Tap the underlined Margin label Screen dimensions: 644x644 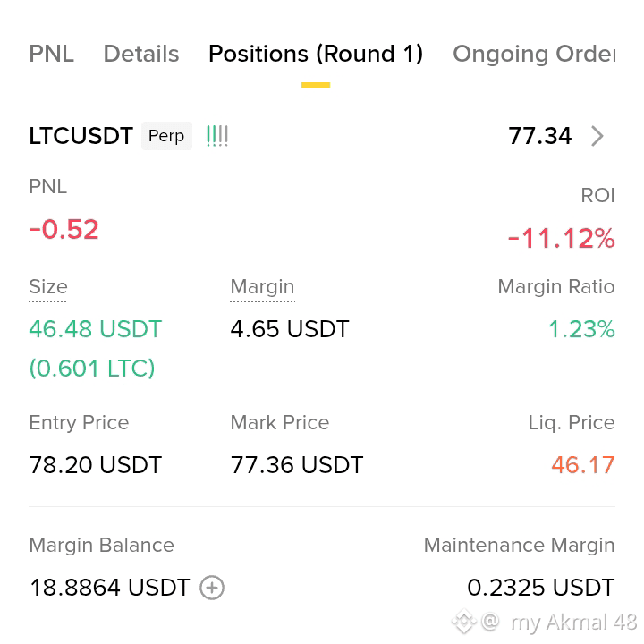262,287
